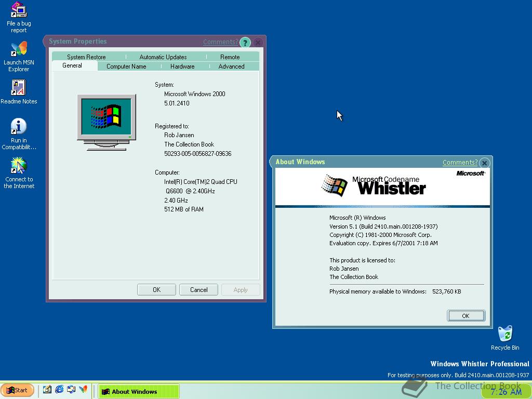Launch MSN Explorer butterfly in quick launch
The width and height of the screenshot is (532, 399).
pyautogui.click(x=83, y=390)
